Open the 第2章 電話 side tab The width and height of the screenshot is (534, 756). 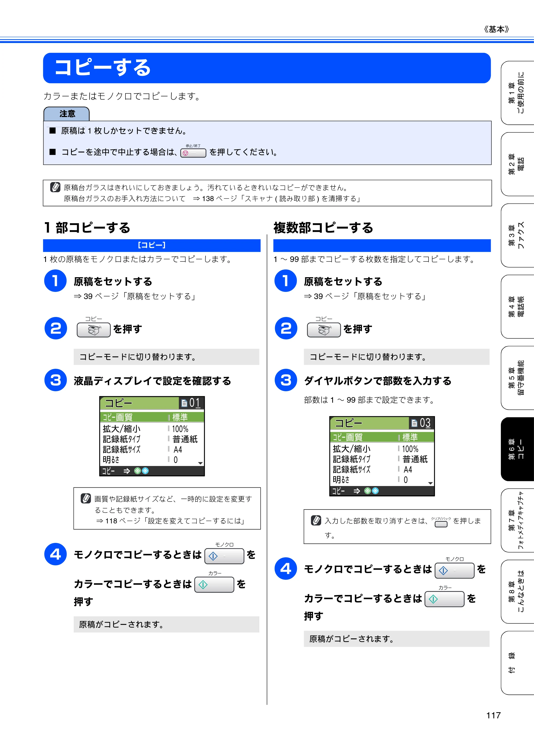point(517,164)
